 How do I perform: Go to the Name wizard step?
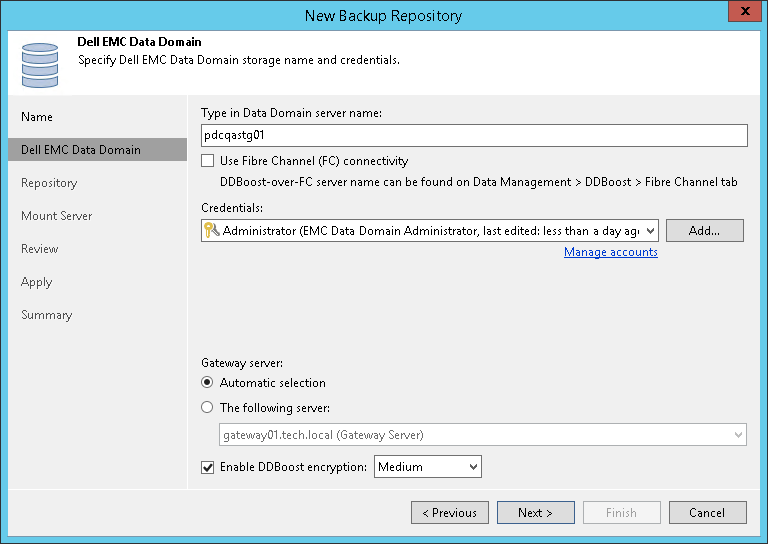pyautogui.click(x=37, y=117)
